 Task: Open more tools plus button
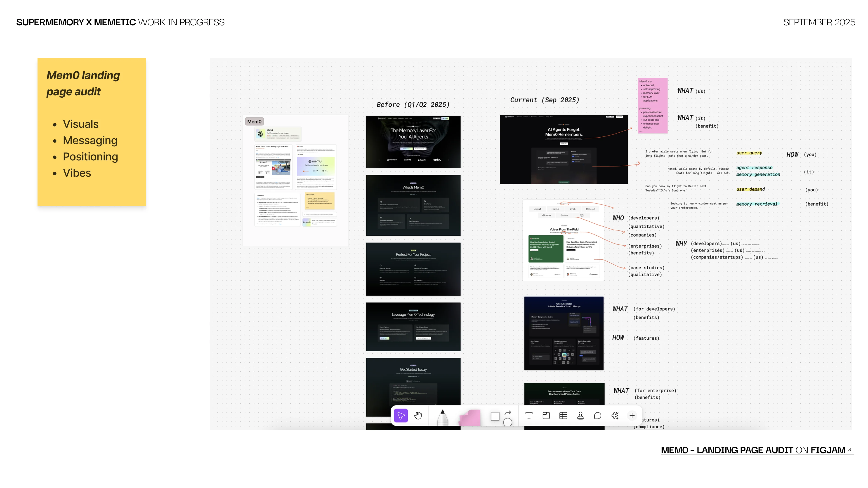pyautogui.click(x=632, y=416)
